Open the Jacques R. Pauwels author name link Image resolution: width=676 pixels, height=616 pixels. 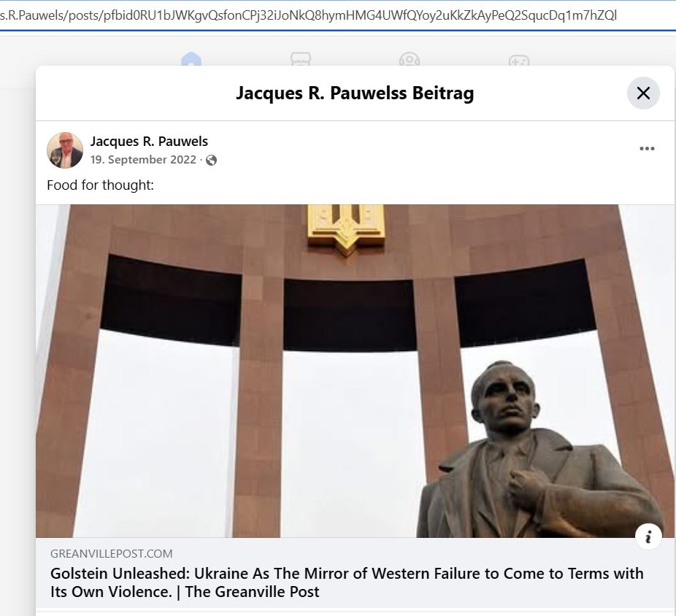click(x=149, y=142)
